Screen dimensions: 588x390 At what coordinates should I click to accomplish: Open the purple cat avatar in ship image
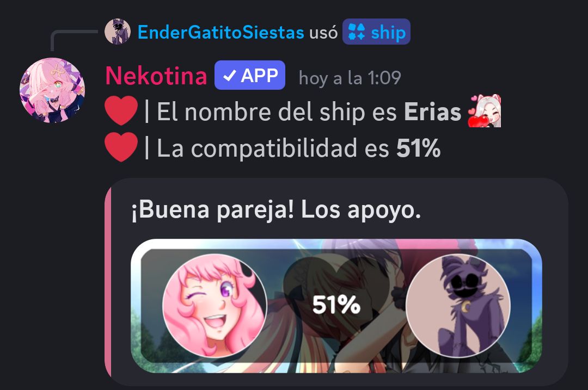[458, 306]
